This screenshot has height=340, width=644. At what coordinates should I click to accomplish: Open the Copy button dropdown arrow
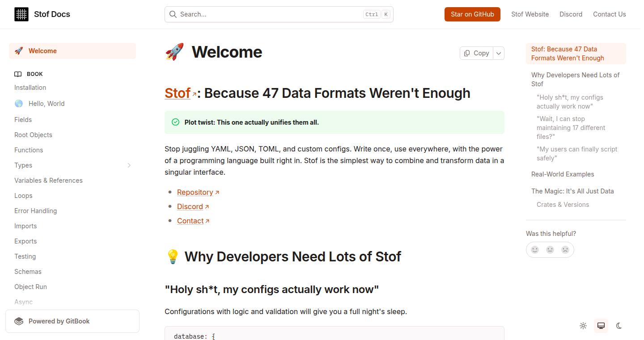click(x=499, y=53)
